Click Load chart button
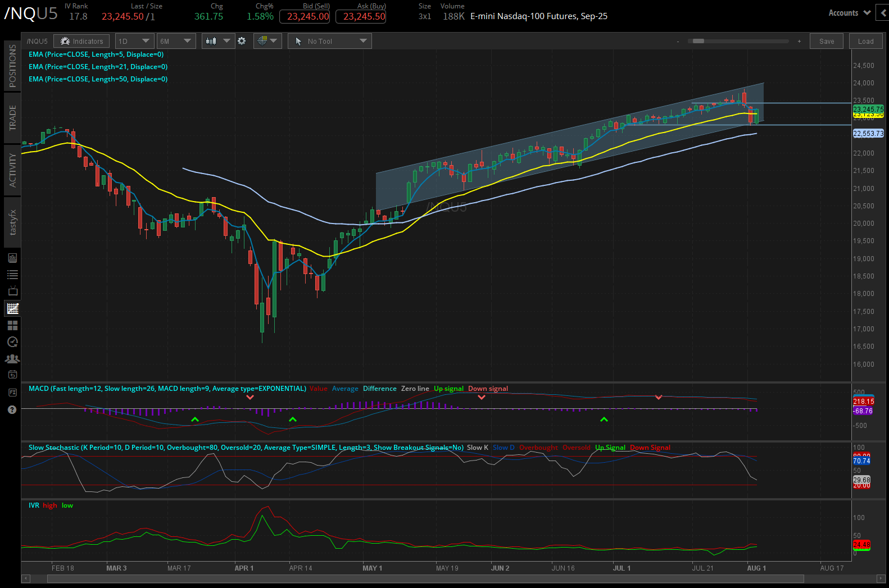Image resolution: width=889 pixels, height=588 pixels. pos(865,41)
